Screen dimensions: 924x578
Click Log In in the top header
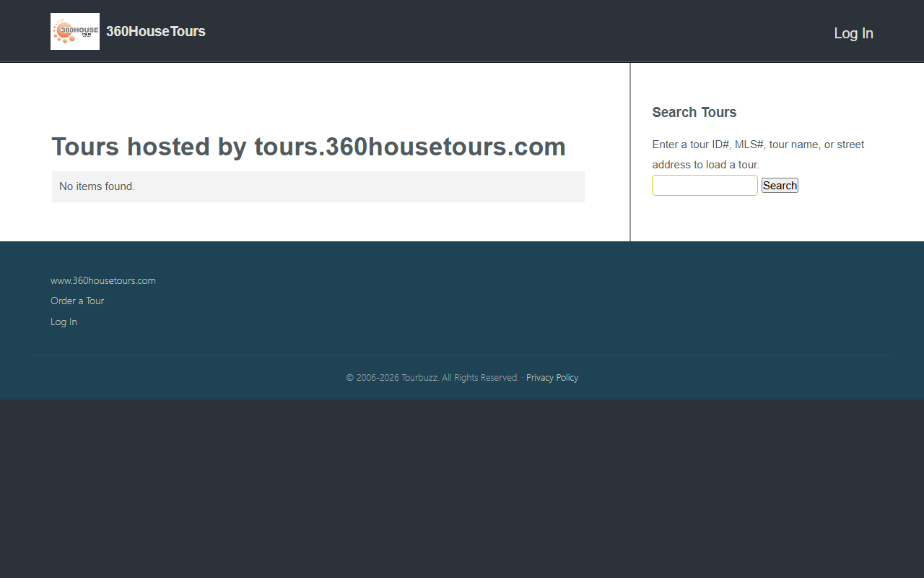(853, 33)
